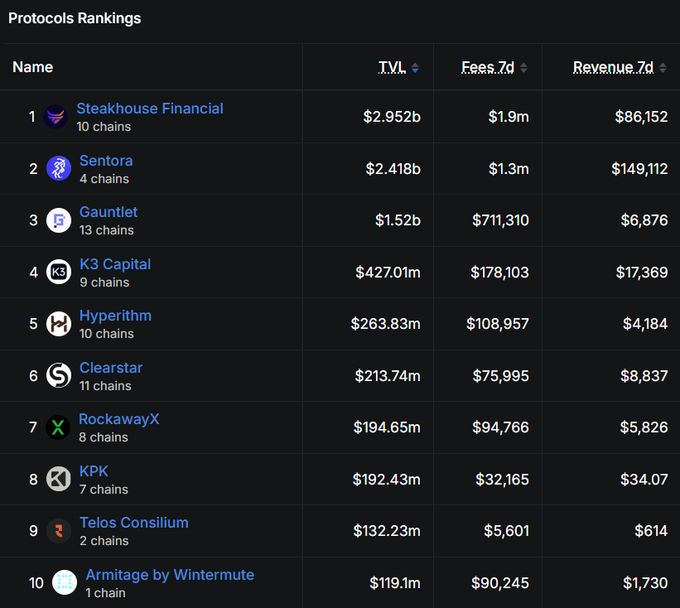Click the Clearstar logo icon

[59, 376]
